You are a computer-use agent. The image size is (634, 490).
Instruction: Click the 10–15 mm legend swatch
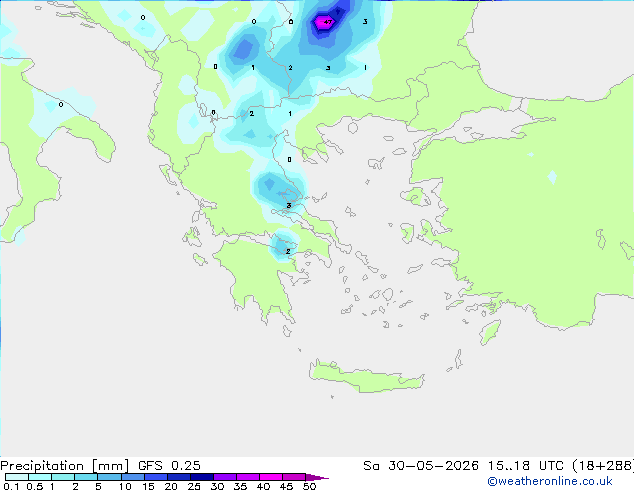click(x=132, y=477)
